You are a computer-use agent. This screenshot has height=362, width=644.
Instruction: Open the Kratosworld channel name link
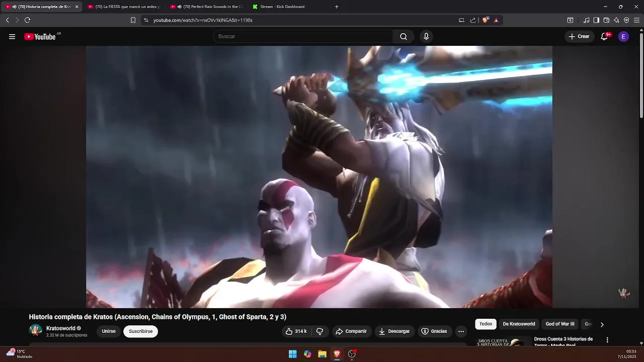click(60, 328)
